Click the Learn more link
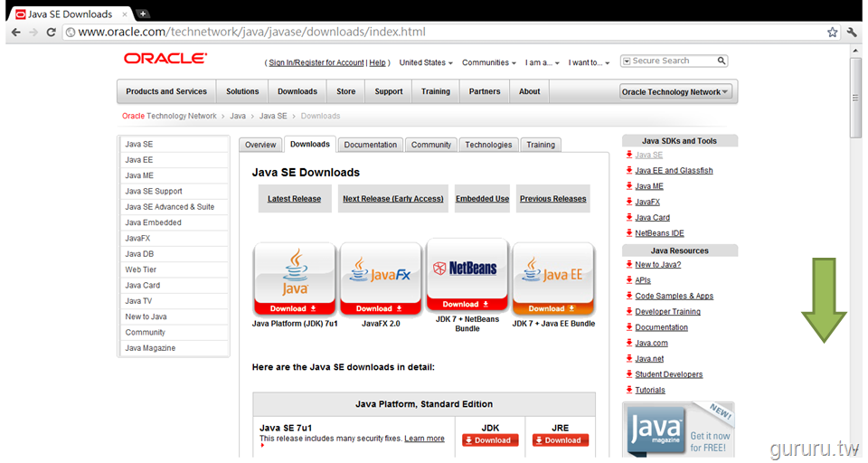Viewport: 868px width, 463px height. 424,439
